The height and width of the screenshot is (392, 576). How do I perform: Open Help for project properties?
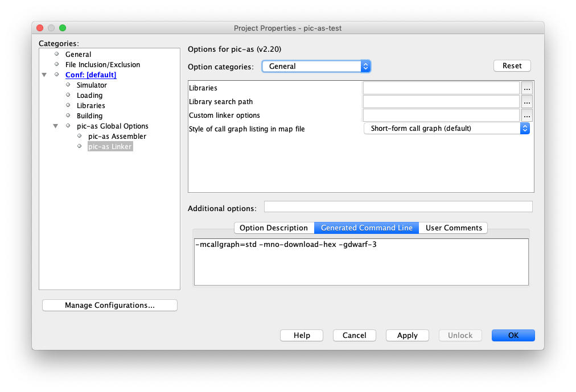coord(302,336)
